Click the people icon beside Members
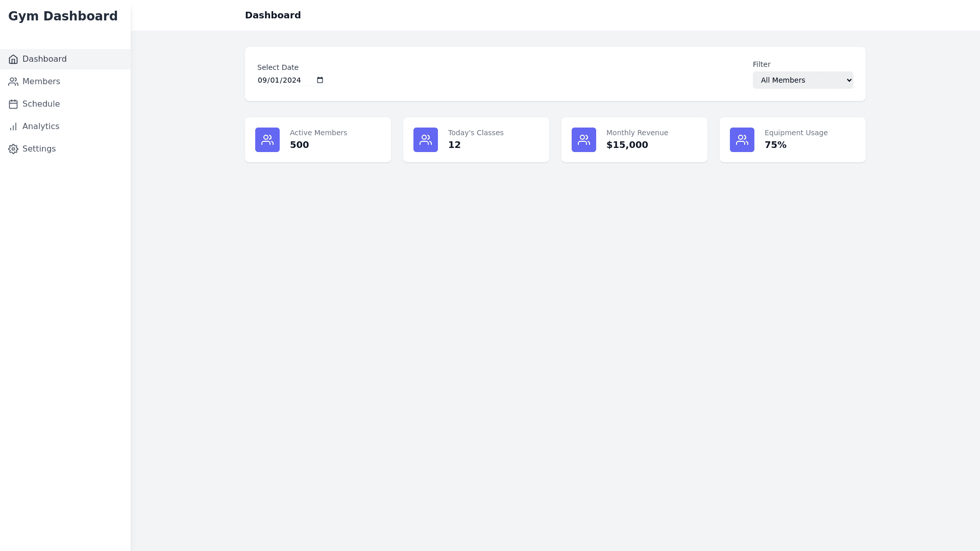 tap(13, 82)
